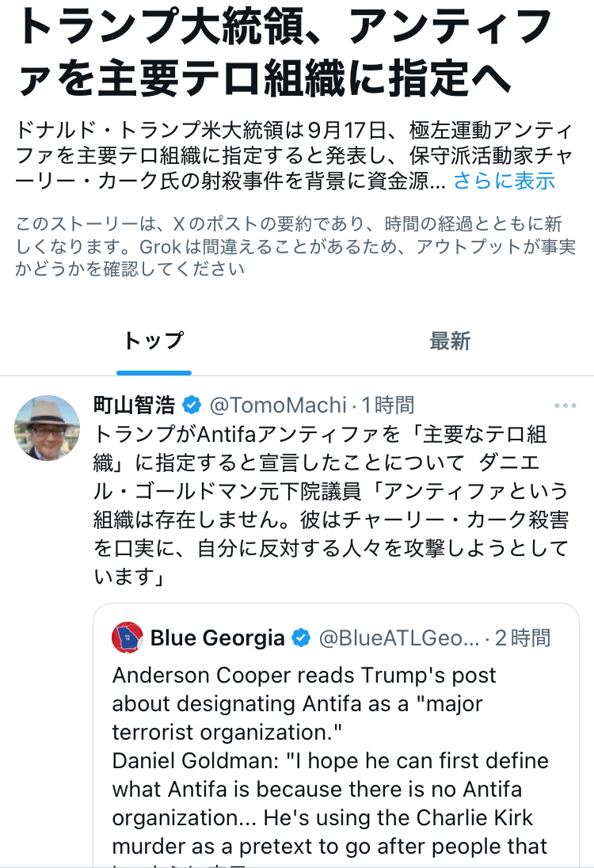594x868 pixels.
Task: Open the @TomoMachi handle link
Action: (277, 406)
